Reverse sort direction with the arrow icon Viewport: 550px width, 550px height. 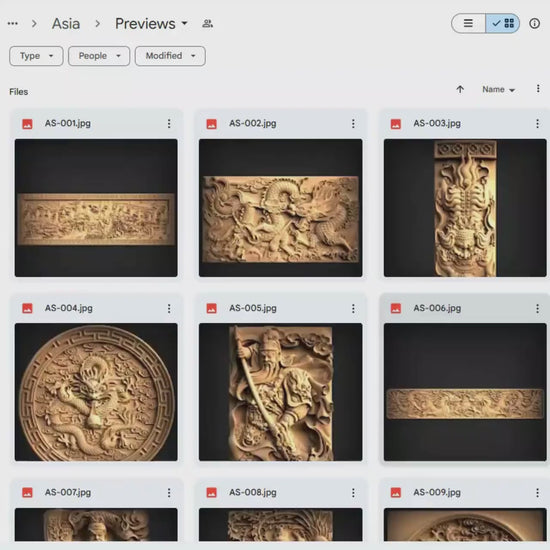(x=460, y=89)
